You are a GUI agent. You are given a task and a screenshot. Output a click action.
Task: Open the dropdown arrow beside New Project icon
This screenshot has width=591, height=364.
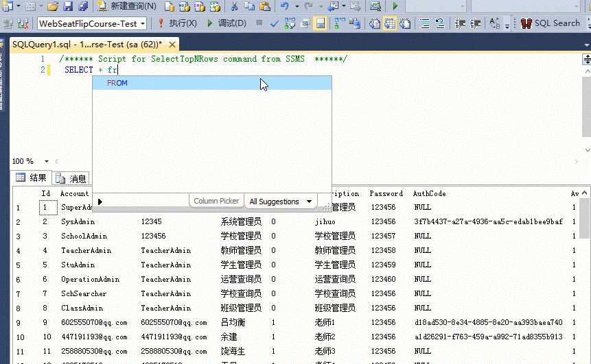pyautogui.click(x=18, y=6)
